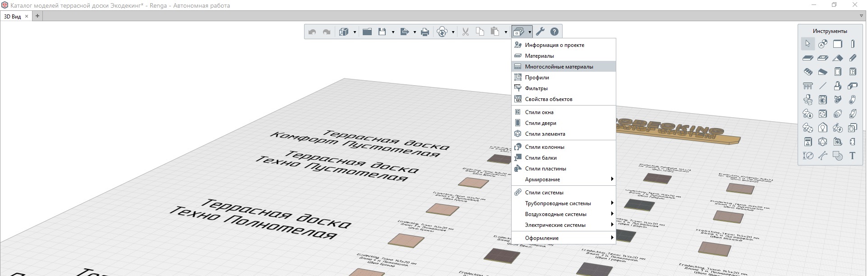Viewport: 868px width, 276px height.
Task: Open Информация о проекте
Action: (564, 45)
